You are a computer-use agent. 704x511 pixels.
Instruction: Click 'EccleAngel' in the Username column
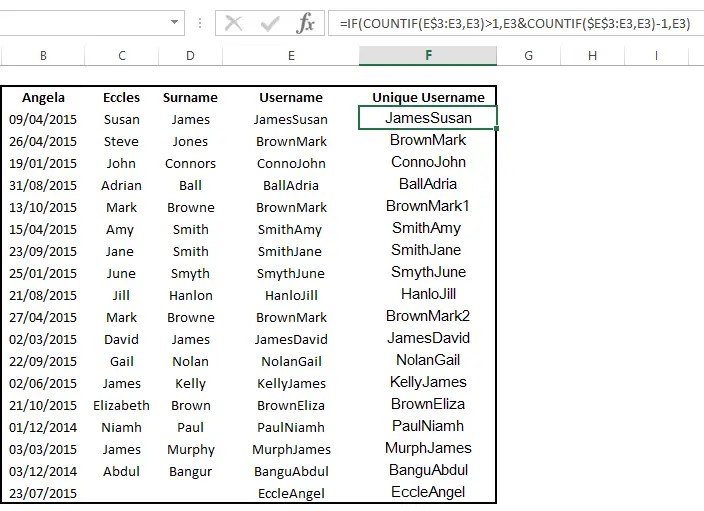pos(291,493)
